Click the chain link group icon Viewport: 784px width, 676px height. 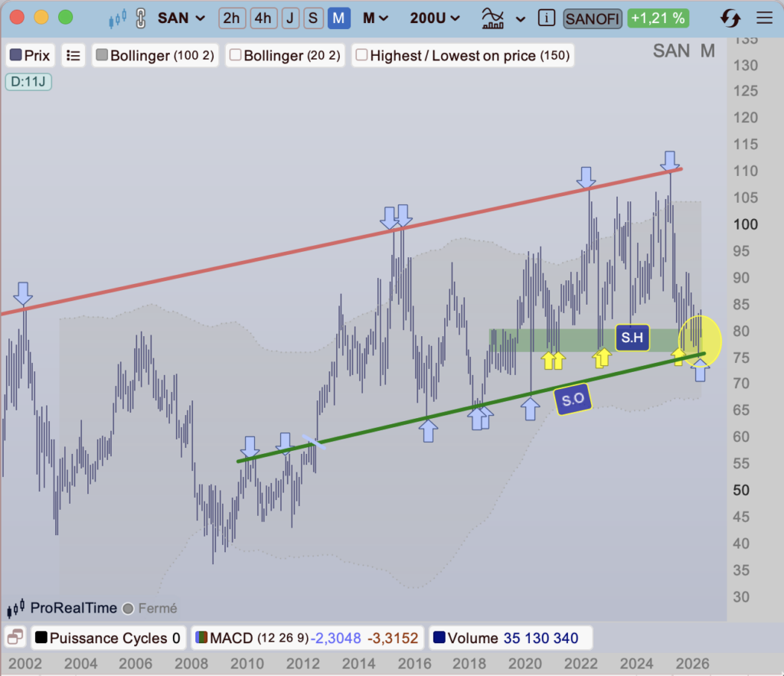(x=139, y=18)
